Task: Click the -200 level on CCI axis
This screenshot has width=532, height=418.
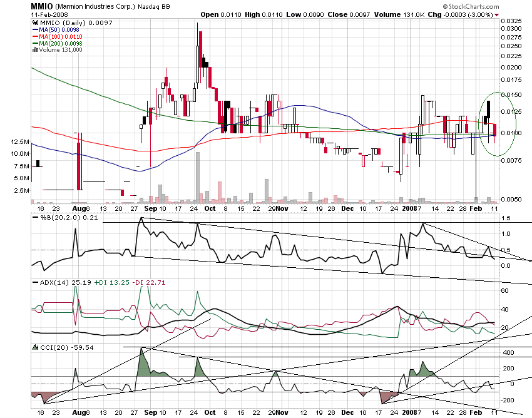Action: 508,400
